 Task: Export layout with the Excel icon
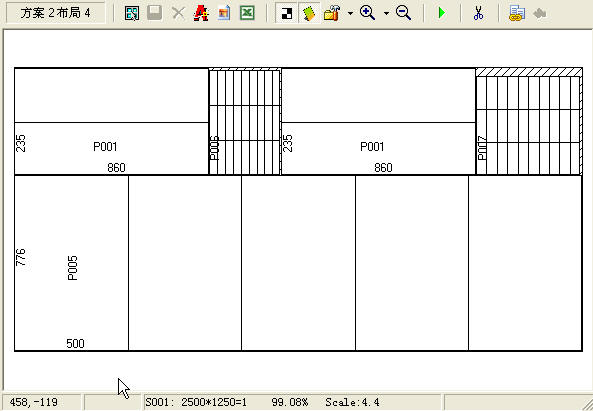point(247,14)
